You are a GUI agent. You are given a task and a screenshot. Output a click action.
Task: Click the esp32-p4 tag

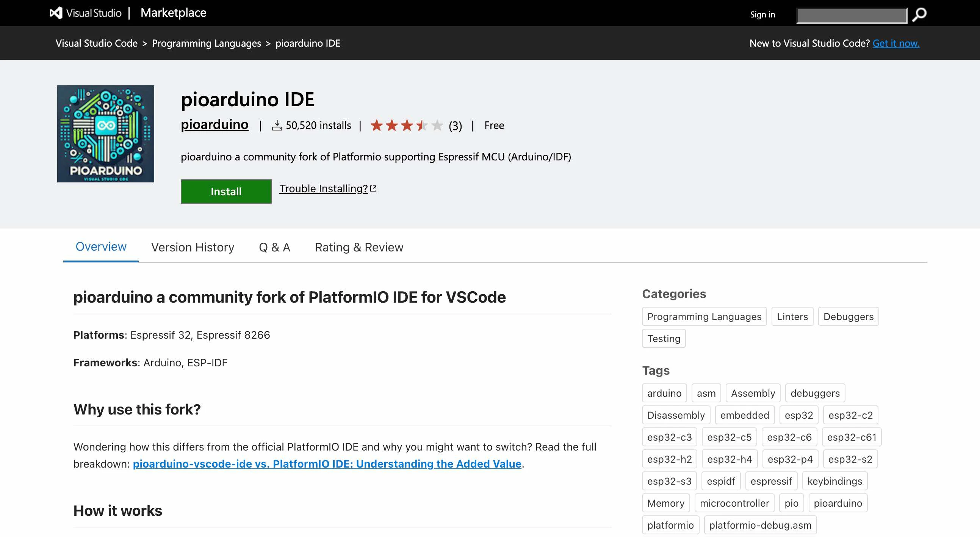[790, 459]
